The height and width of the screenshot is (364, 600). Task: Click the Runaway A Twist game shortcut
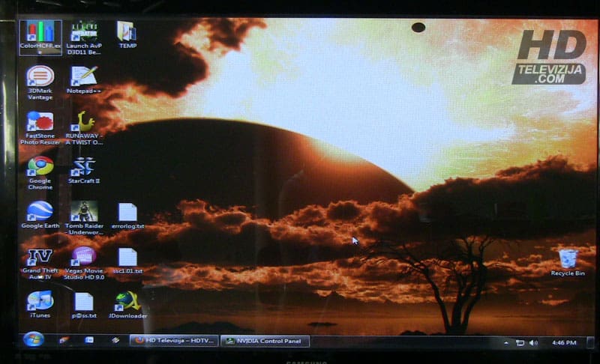83,122
